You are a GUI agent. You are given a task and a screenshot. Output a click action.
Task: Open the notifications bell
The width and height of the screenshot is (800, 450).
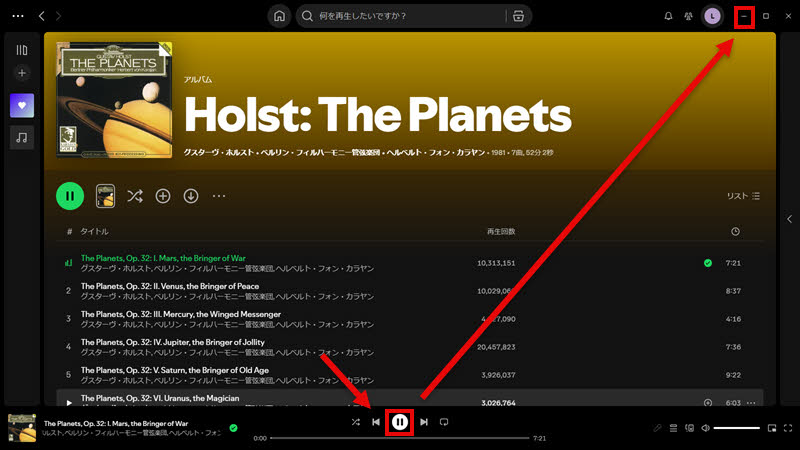668,16
